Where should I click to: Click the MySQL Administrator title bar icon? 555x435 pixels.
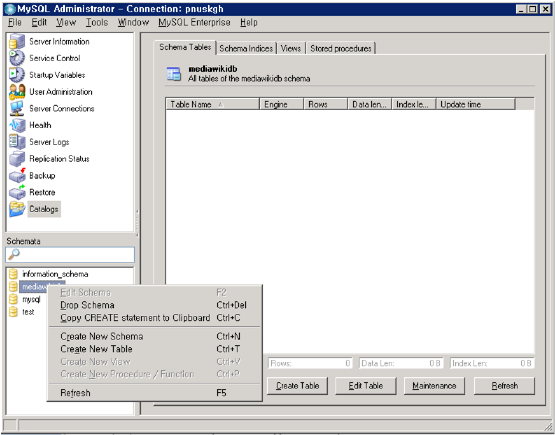[10, 9]
